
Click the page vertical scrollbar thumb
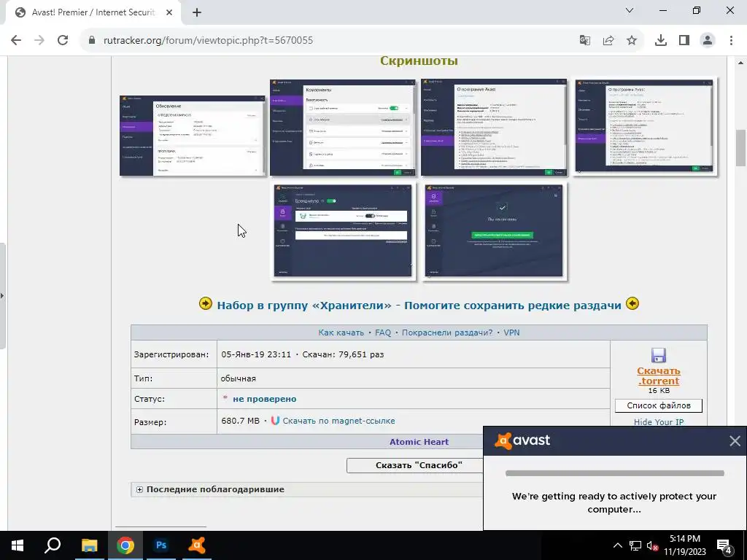(x=741, y=147)
